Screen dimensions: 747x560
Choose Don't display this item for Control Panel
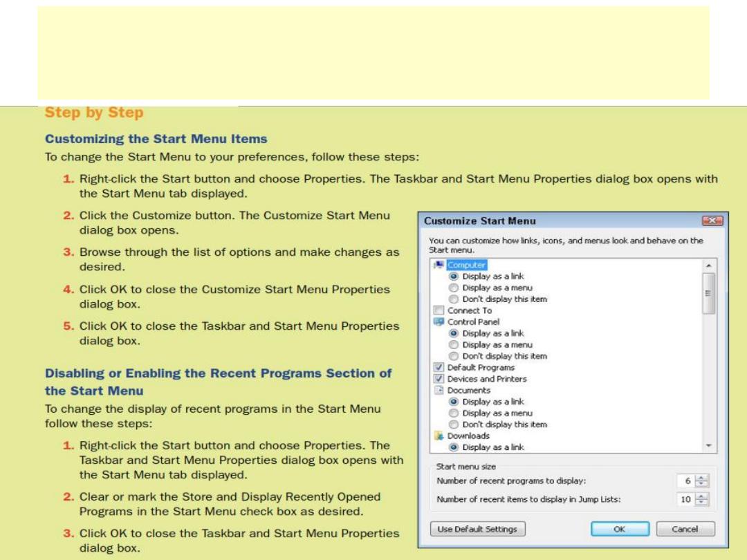(454, 356)
